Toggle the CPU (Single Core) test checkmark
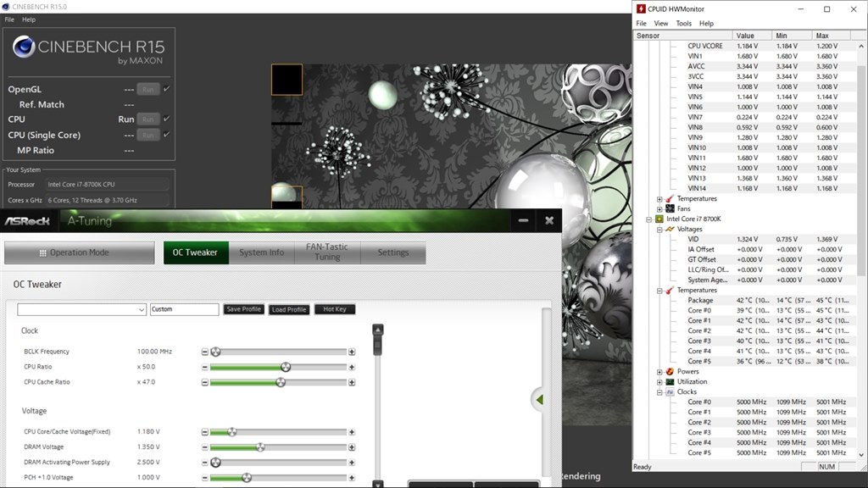Image resolution: width=868 pixels, height=488 pixels. 167,135
